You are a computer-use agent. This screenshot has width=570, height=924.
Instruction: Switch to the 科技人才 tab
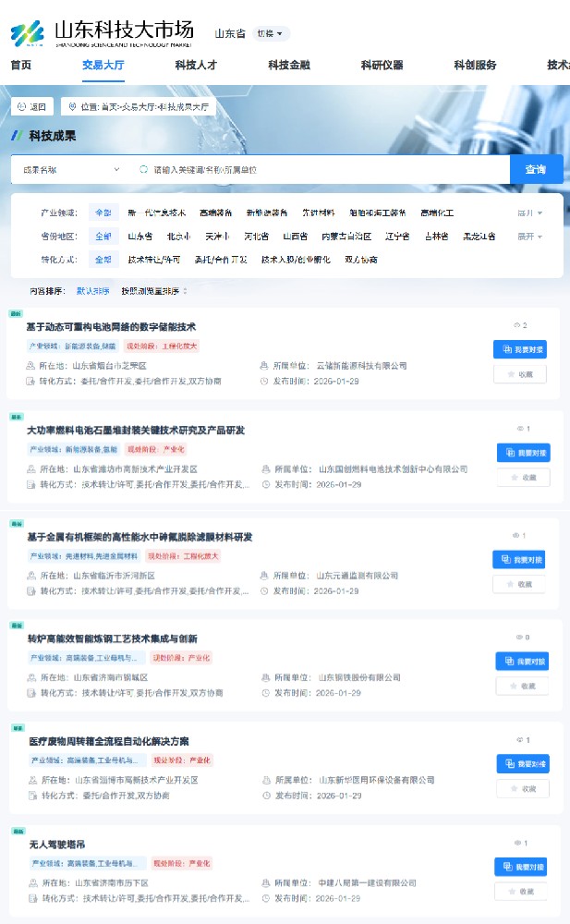[x=196, y=65]
